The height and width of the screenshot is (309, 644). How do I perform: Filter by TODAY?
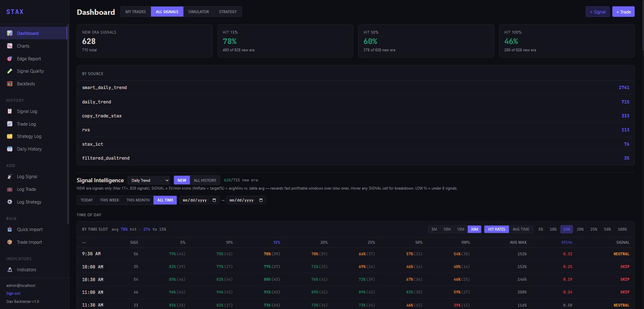(x=87, y=200)
